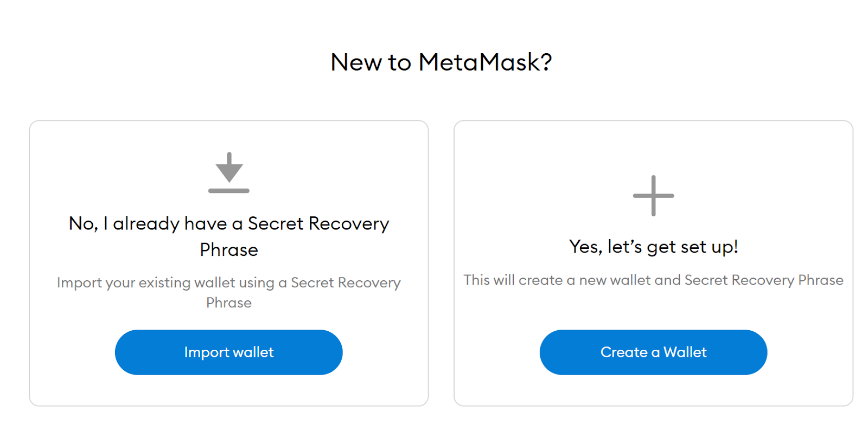Click the gray 'Phrase' word in left description
868x424 pixels.
(x=229, y=303)
